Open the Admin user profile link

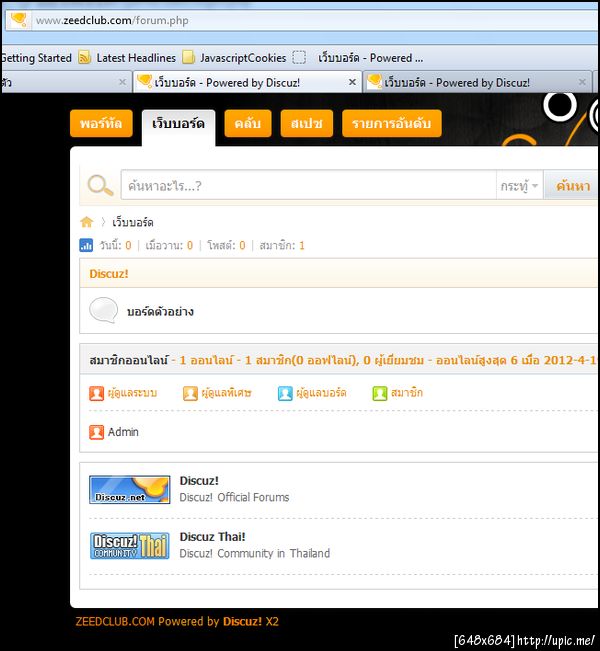123,432
